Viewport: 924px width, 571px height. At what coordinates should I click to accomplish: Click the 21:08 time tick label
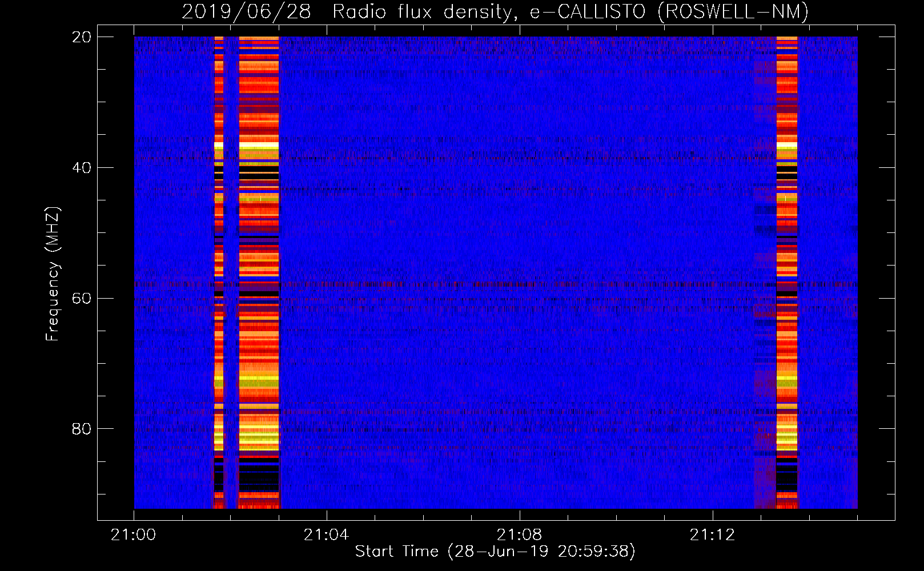click(519, 535)
